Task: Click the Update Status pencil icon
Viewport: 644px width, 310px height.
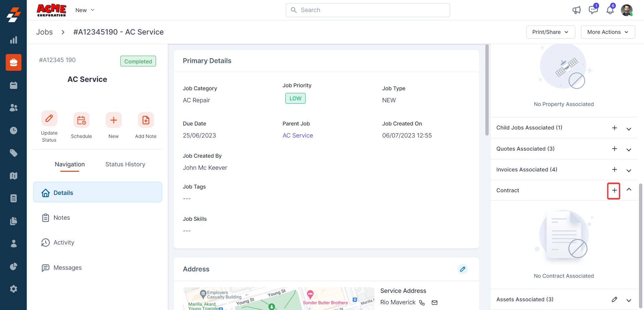Action: pos(49,119)
